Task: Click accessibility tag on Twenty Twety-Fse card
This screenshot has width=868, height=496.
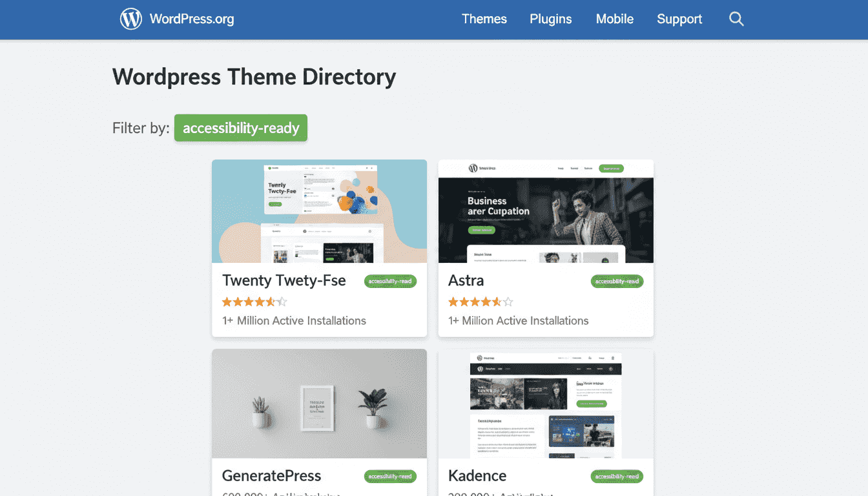Action: coord(391,281)
